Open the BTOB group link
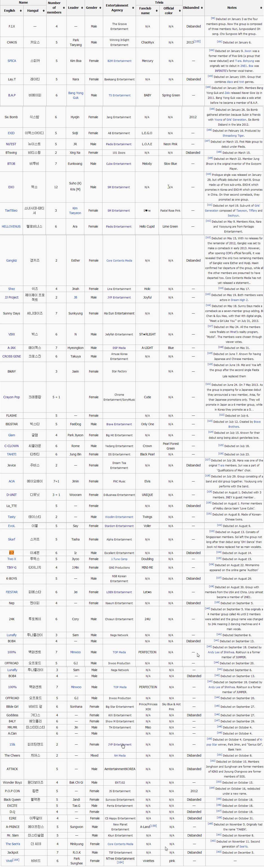The height and width of the screenshot is (868, 264). tap(11, 164)
